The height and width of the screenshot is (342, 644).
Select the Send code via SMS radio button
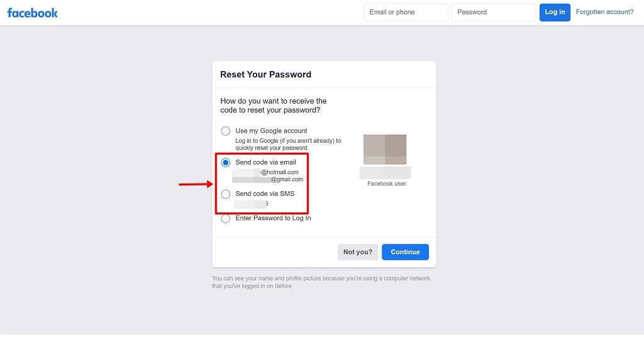click(226, 194)
